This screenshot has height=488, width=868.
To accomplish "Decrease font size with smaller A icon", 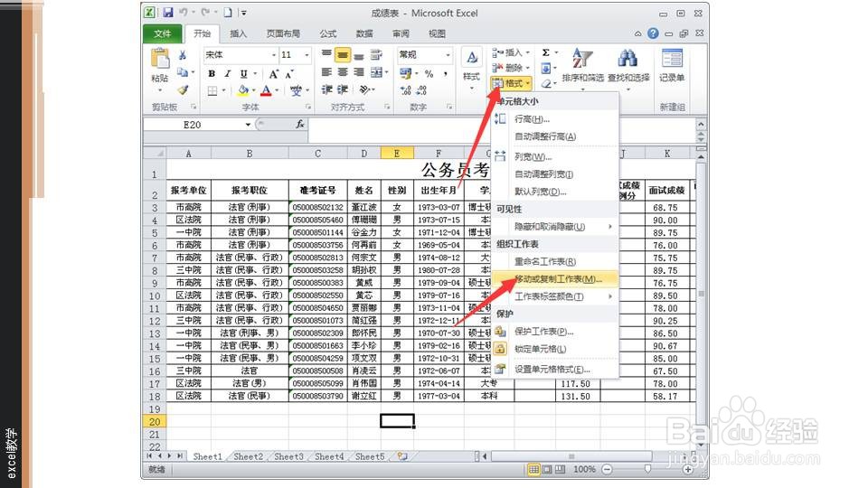I will point(289,73).
